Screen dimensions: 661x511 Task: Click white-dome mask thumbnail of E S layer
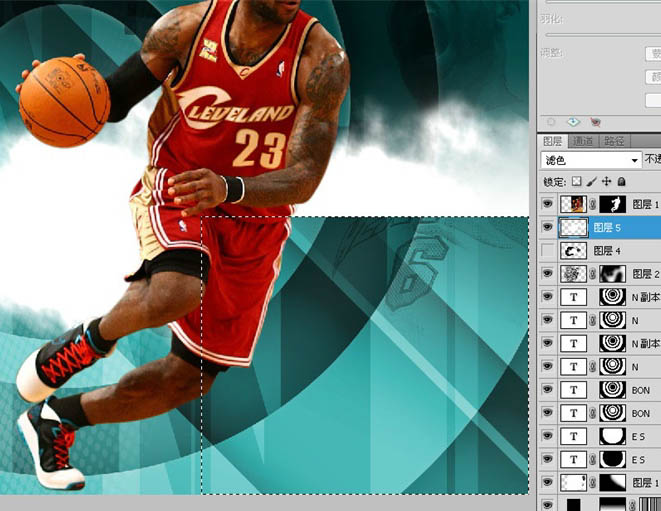point(613,436)
